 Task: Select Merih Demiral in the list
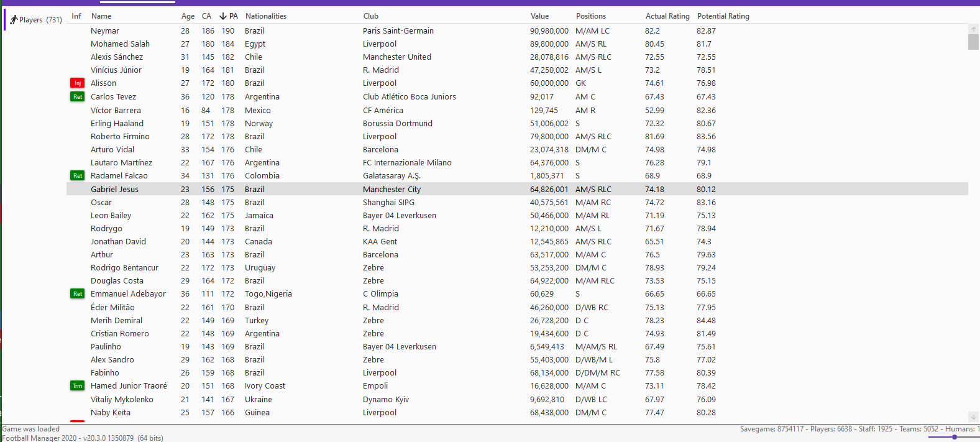click(x=116, y=321)
